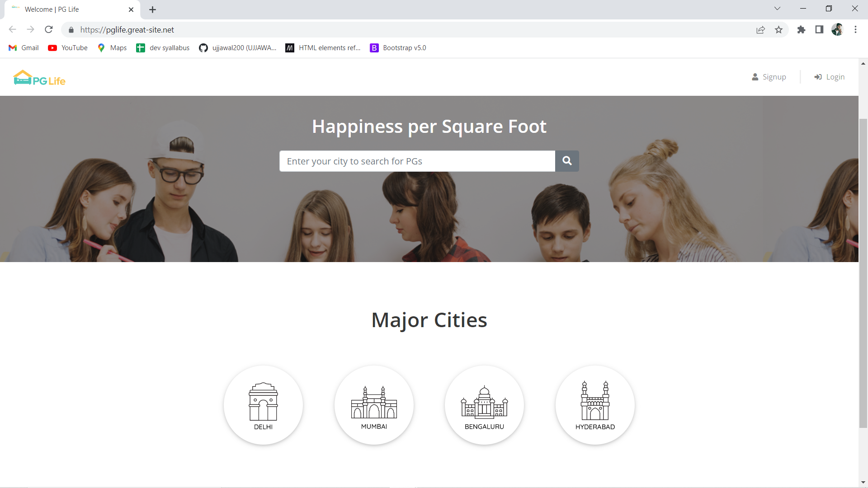Expand the tab search chevron
The image size is (868, 488).
(777, 9)
